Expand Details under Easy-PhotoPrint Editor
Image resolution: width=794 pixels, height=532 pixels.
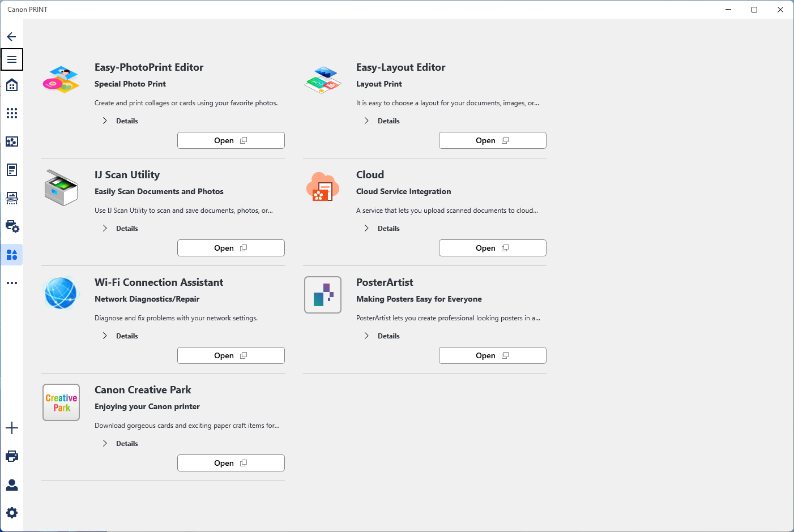[120, 121]
